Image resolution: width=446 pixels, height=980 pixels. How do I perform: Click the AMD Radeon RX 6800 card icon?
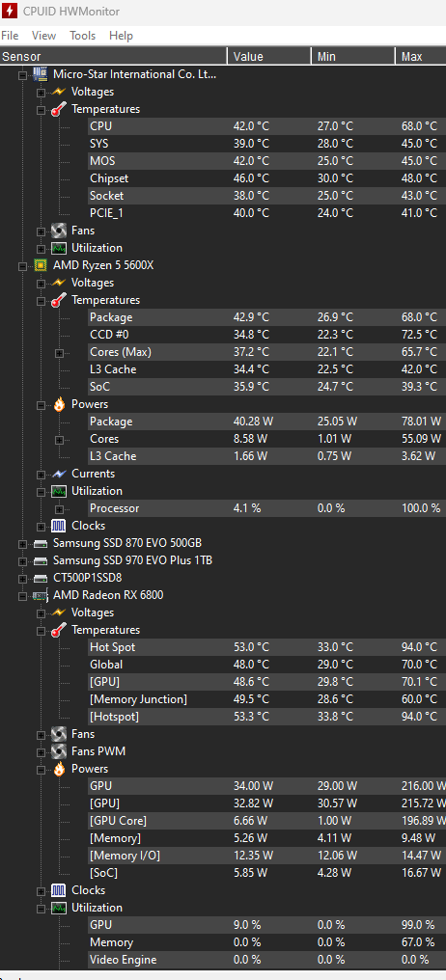[x=41, y=596]
